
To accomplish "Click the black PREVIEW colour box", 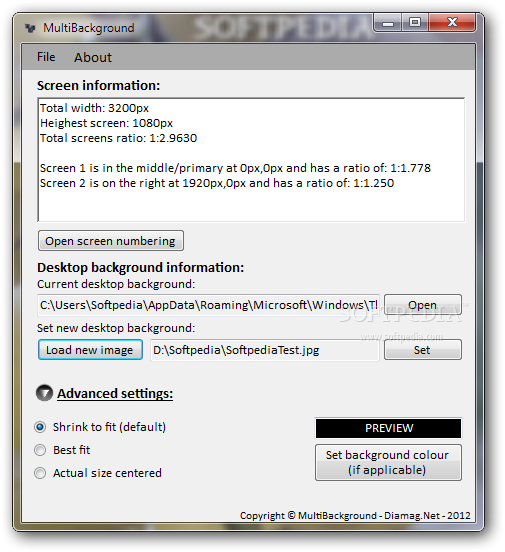I will click(388, 428).
